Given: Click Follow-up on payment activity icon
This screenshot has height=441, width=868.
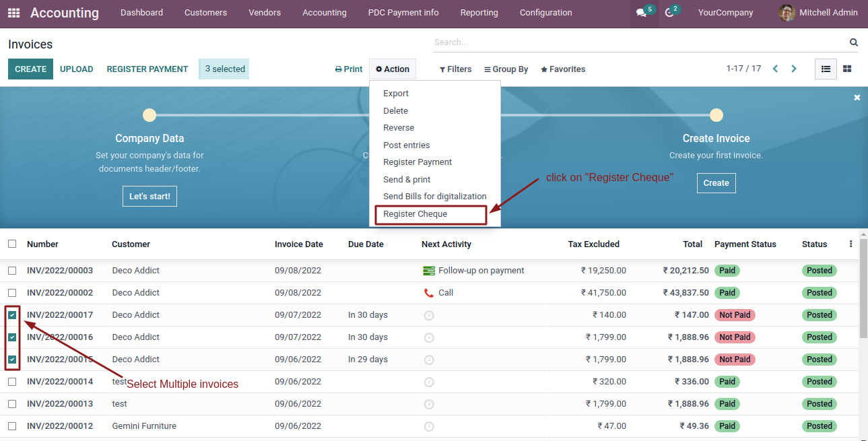Looking at the screenshot, I should tap(429, 271).
